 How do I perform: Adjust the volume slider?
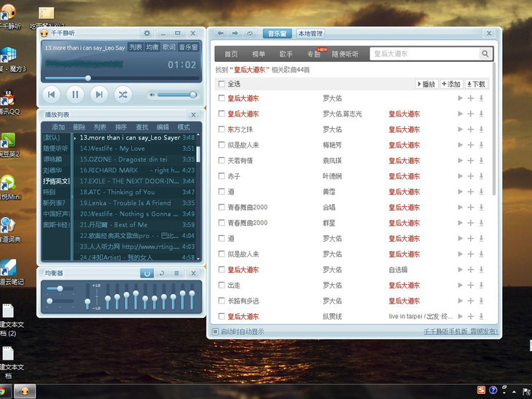coord(177,95)
